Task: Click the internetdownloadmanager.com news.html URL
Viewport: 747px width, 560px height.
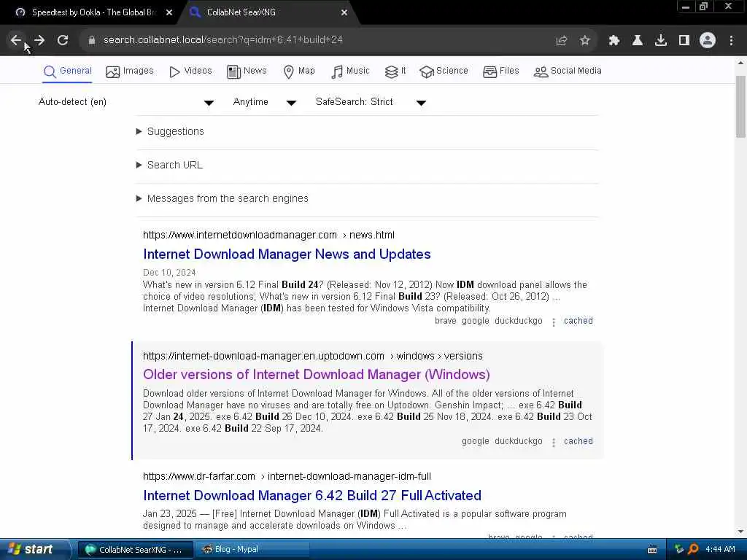Action: 268,236
